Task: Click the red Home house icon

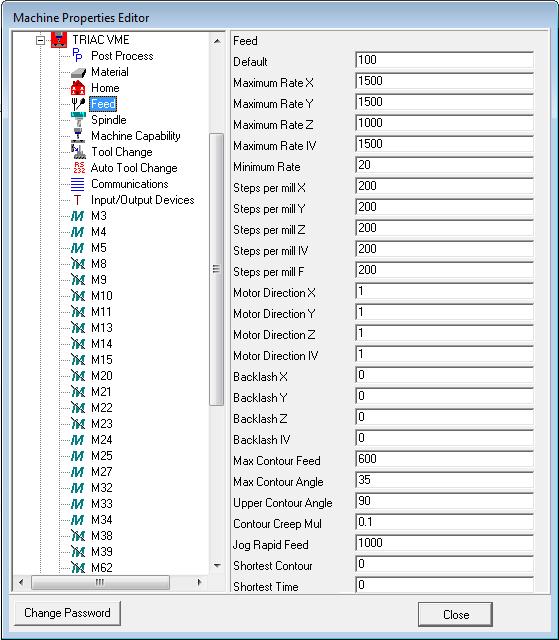Action: [x=78, y=88]
